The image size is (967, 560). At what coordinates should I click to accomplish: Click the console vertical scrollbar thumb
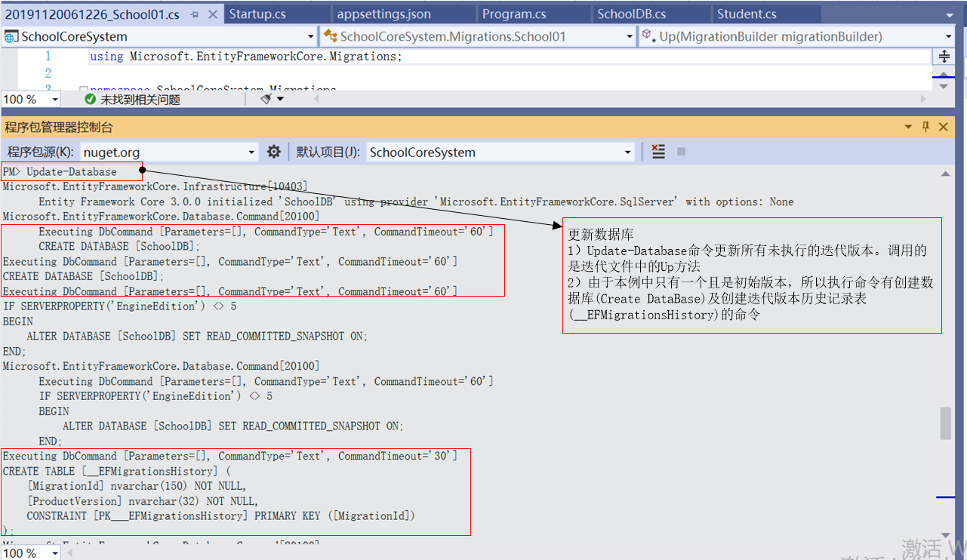click(945, 423)
